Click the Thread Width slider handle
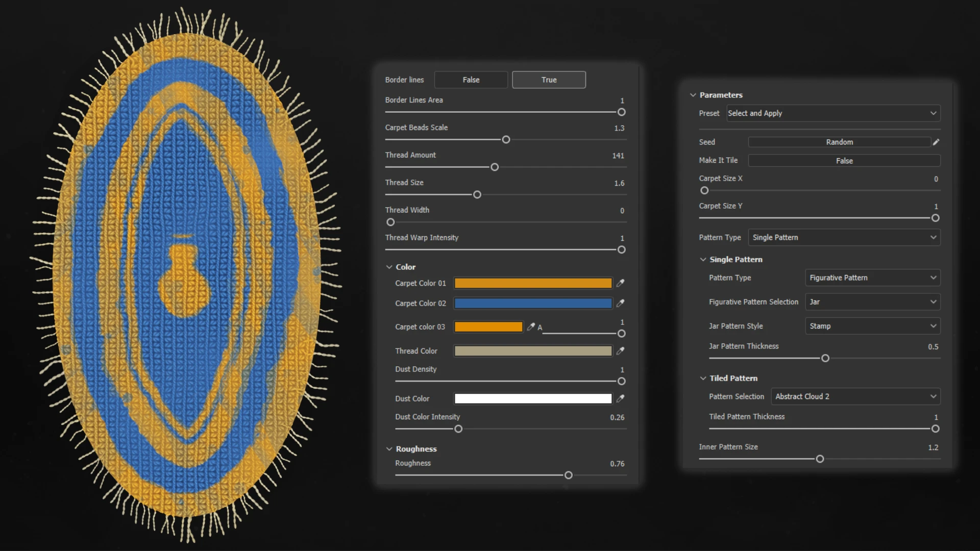Screen dimensions: 980x551 tap(390, 222)
